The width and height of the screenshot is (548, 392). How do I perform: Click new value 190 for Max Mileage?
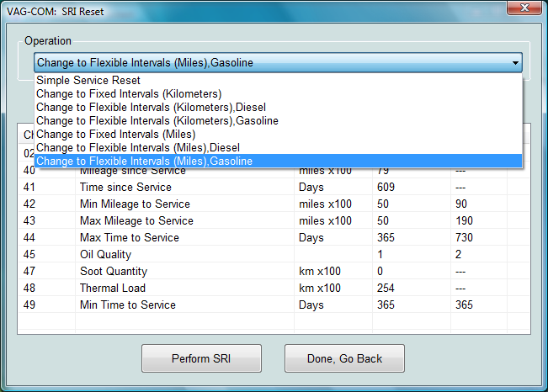464,220
